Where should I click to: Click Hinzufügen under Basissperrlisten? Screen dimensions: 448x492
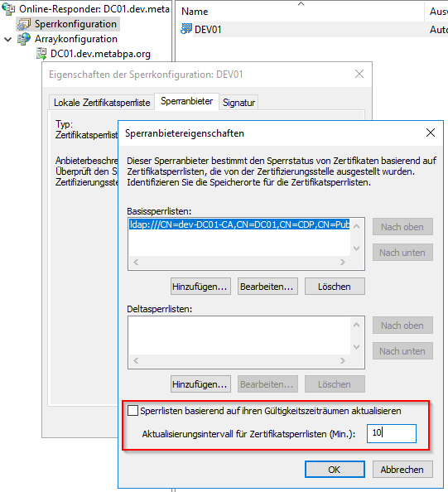pos(200,286)
